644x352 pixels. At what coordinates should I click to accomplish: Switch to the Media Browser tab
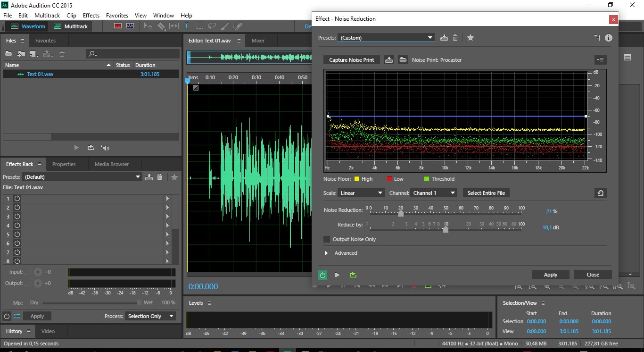(x=112, y=164)
